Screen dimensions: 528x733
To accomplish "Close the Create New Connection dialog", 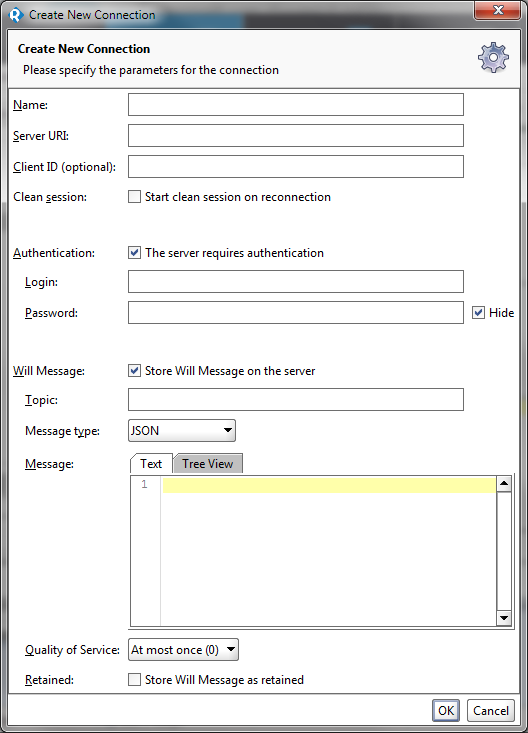I will point(498,10).
